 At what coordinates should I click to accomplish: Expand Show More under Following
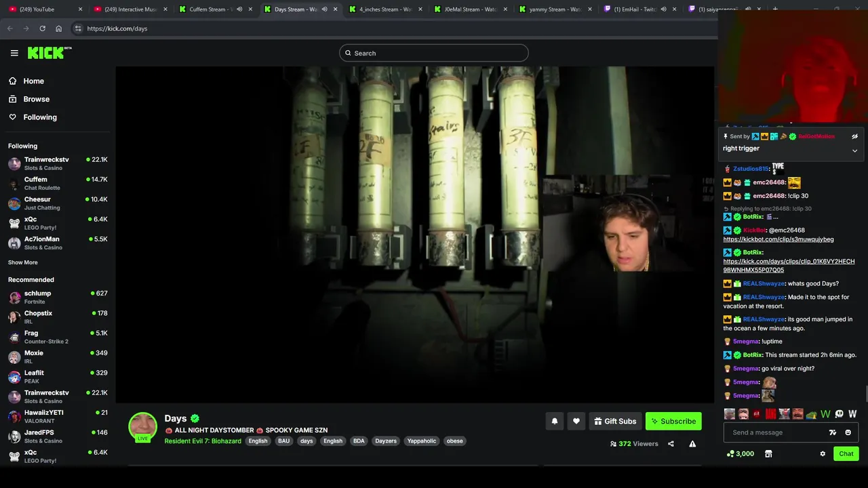point(23,262)
